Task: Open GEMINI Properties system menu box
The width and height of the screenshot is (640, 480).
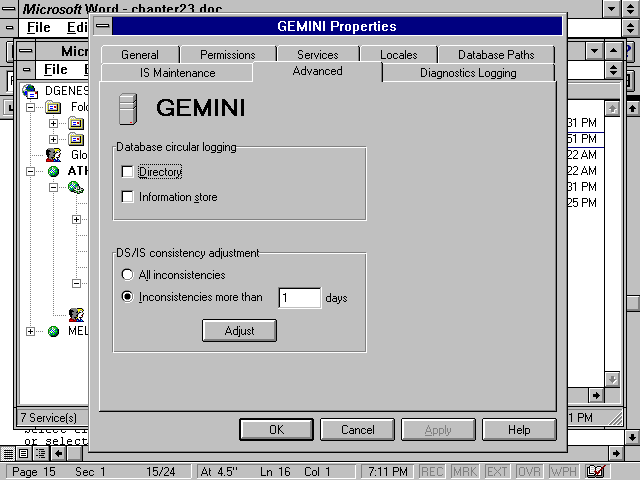Action: (102, 26)
